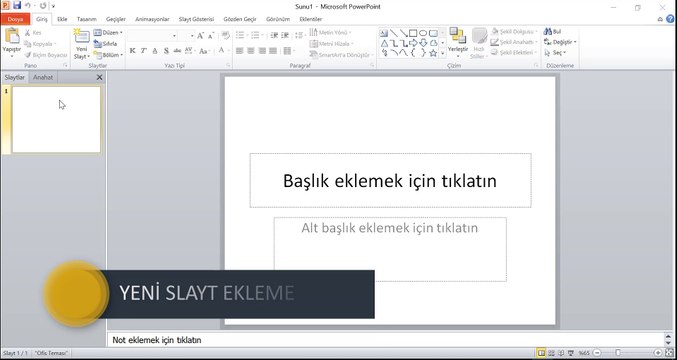
Task: Open the font name combo box
Action: click(x=152, y=36)
